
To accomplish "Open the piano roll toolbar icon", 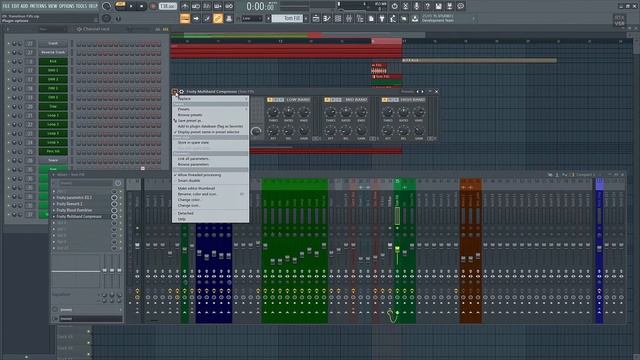I will [327, 18].
